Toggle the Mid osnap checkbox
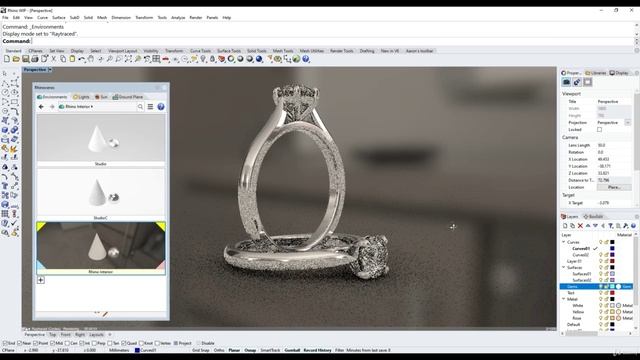The height and width of the screenshot is (360, 640). coord(52,343)
